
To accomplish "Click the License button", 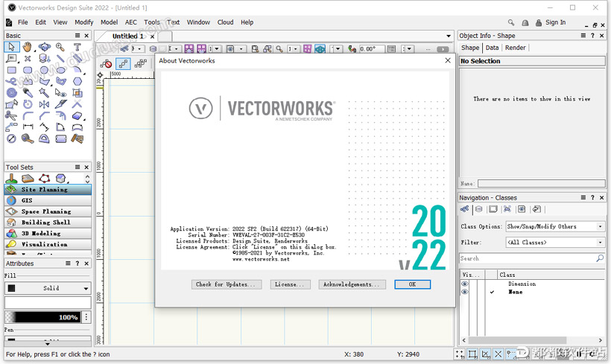I will pos(290,284).
